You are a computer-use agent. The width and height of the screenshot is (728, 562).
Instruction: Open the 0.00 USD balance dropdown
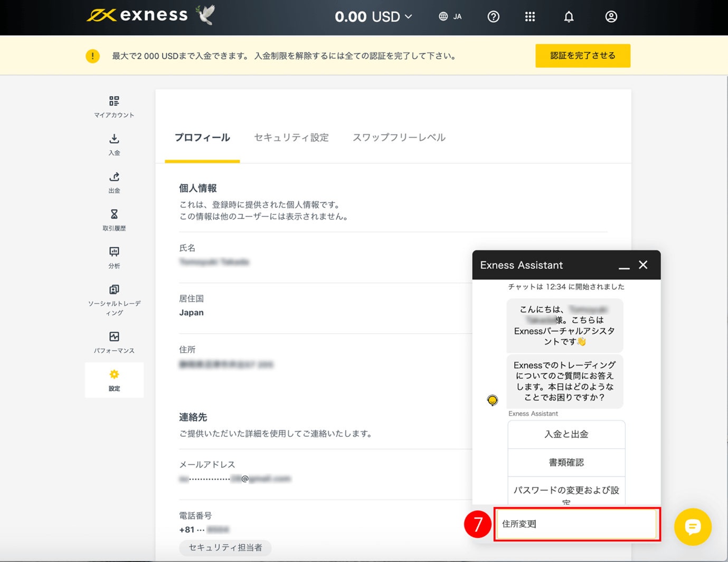373,17
